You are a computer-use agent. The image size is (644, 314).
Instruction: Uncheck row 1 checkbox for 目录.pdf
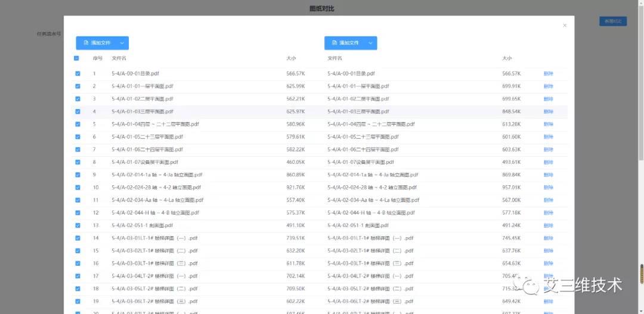coord(78,74)
